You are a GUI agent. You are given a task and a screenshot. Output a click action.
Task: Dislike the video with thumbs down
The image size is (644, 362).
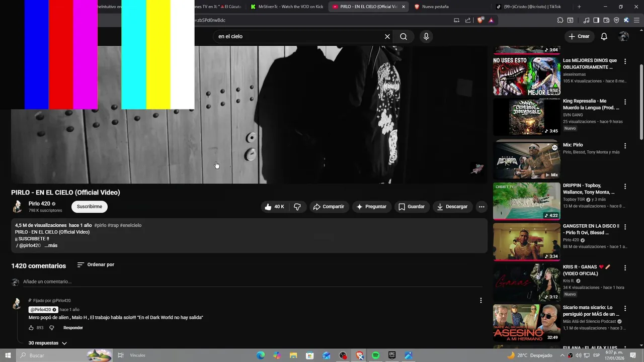[x=297, y=207]
